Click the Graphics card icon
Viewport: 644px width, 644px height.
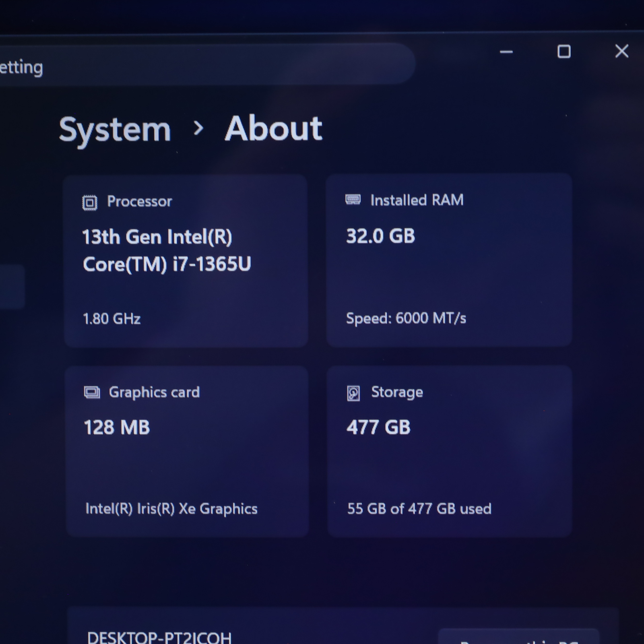point(92,392)
